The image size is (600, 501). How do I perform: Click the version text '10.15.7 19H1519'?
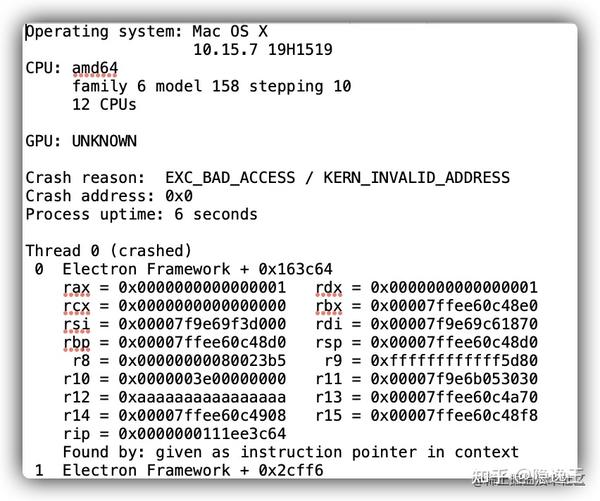[262, 49]
